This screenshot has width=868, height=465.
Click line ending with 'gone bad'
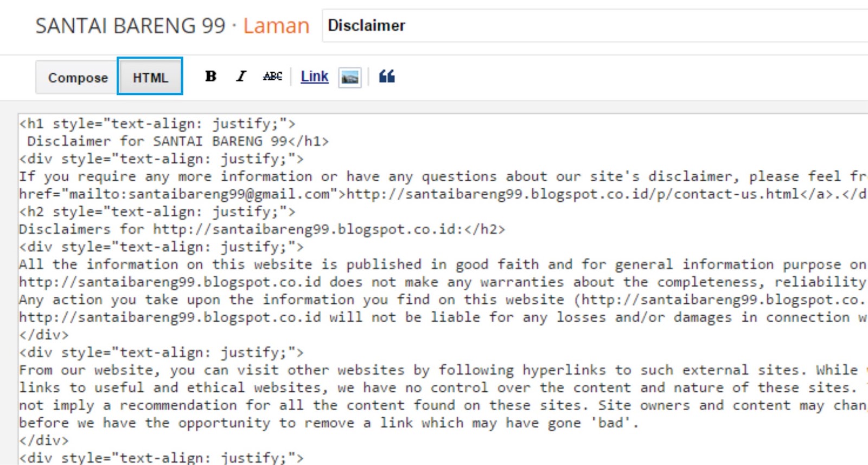[x=325, y=423]
